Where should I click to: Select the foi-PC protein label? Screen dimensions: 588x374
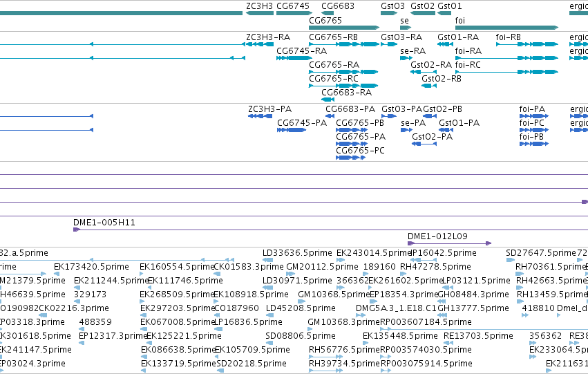click(532, 123)
